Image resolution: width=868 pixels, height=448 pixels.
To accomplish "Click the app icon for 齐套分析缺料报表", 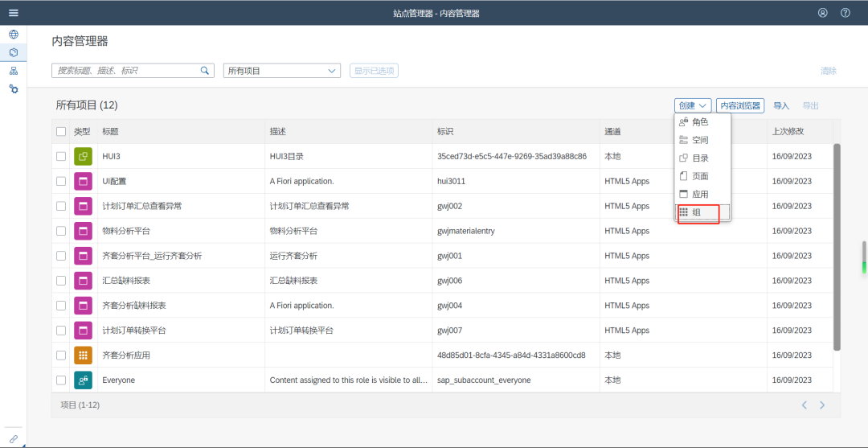I will pos(83,306).
